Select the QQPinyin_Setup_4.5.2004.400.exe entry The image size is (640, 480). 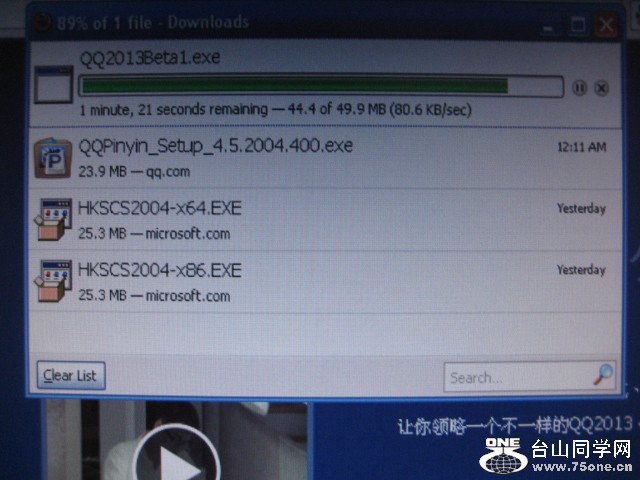pyautogui.click(x=325, y=158)
